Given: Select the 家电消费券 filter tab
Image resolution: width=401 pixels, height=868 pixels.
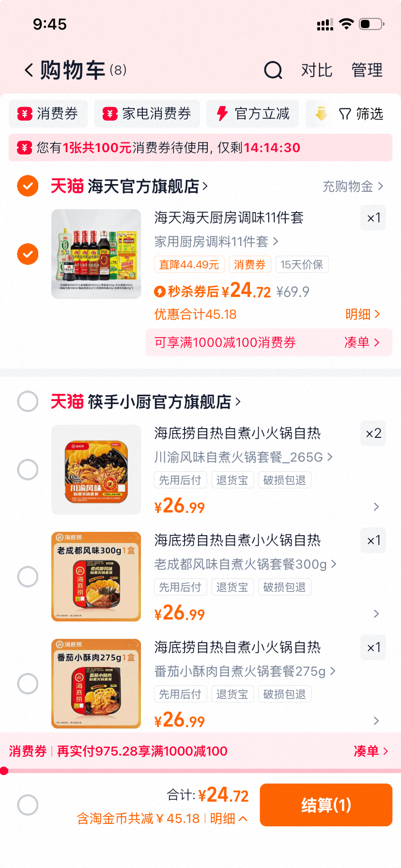Looking at the screenshot, I should (147, 114).
